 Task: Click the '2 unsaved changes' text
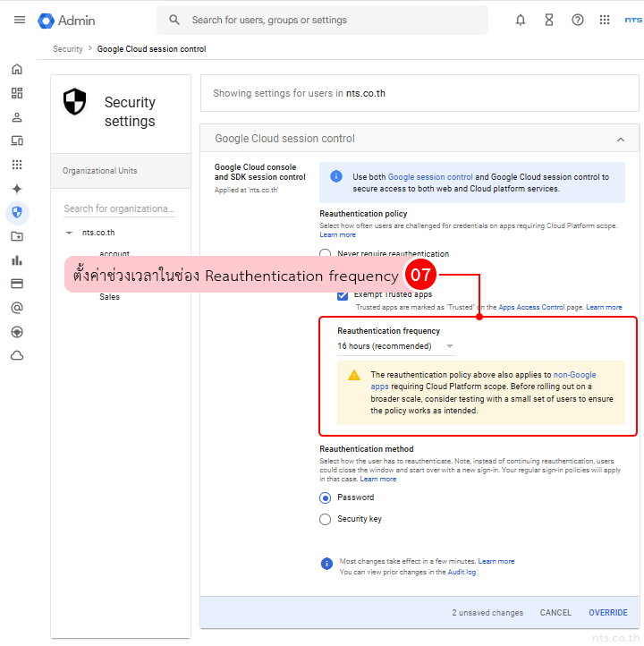(x=487, y=613)
